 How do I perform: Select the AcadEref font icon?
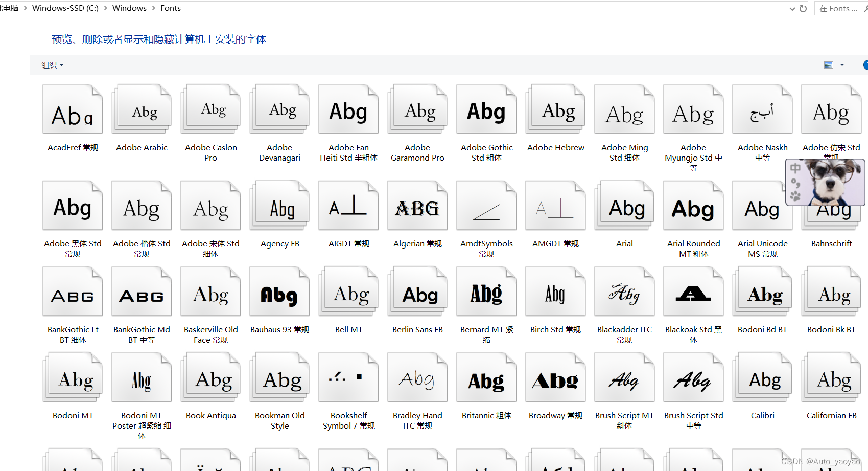[x=73, y=110]
